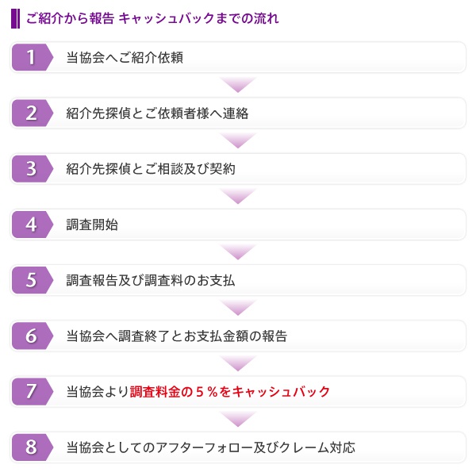Click 紹介先探偵とご依頼者様へ連絡 step text
Viewport: 476px width, 476px height.
[x=157, y=113]
